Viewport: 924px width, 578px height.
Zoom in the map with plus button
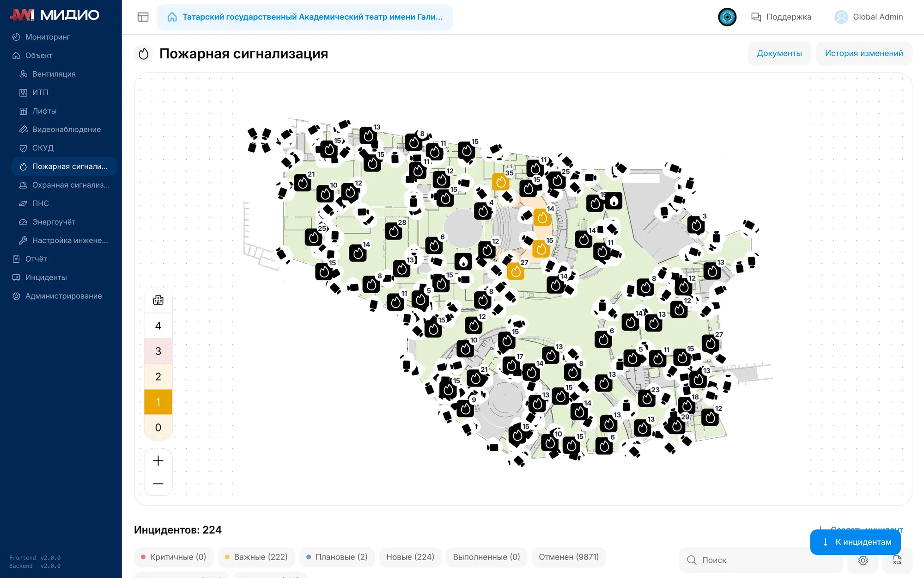(x=158, y=461)
